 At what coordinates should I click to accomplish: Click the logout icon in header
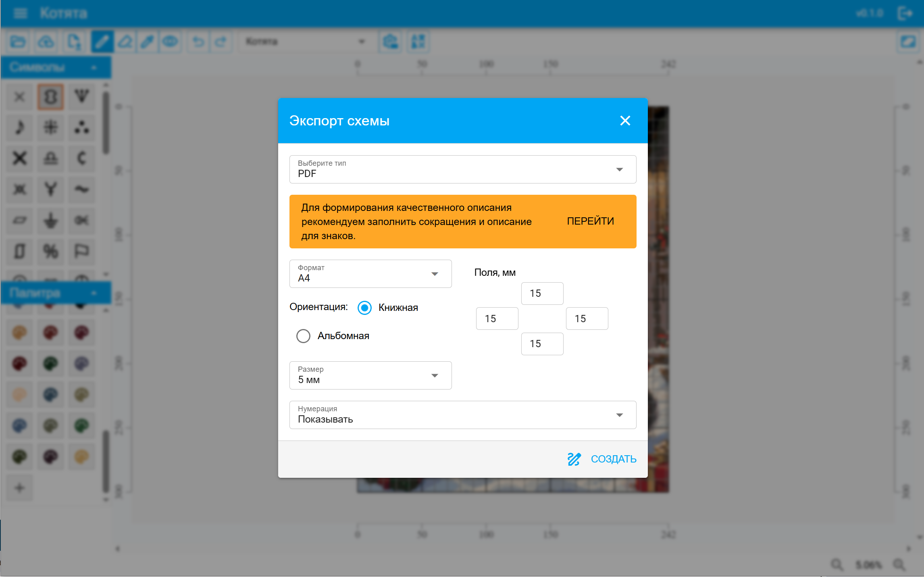pyautogui.click(x=905, y=13)
